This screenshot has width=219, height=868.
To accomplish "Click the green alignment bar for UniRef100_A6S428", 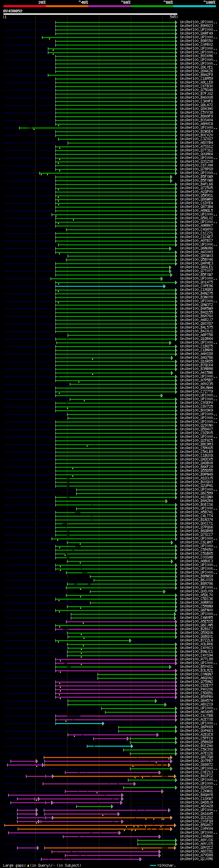I will [x=94, y=806].
